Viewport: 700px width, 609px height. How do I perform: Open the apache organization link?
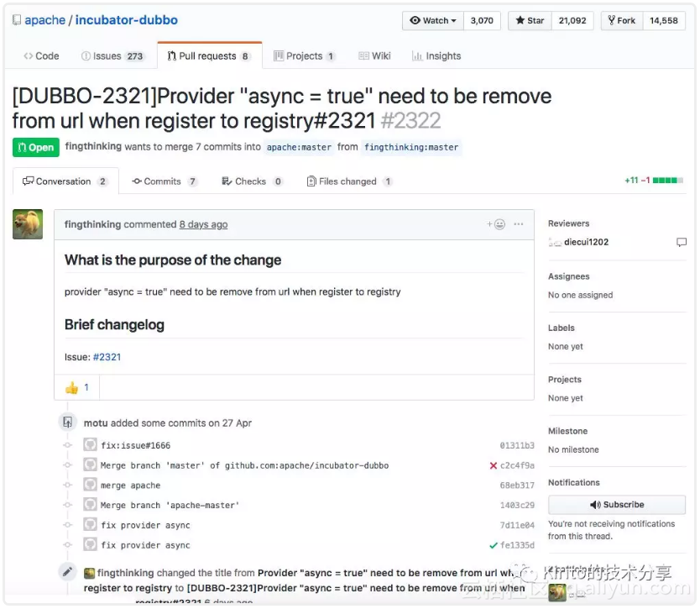pyautogui.click(x=45, y=20)
